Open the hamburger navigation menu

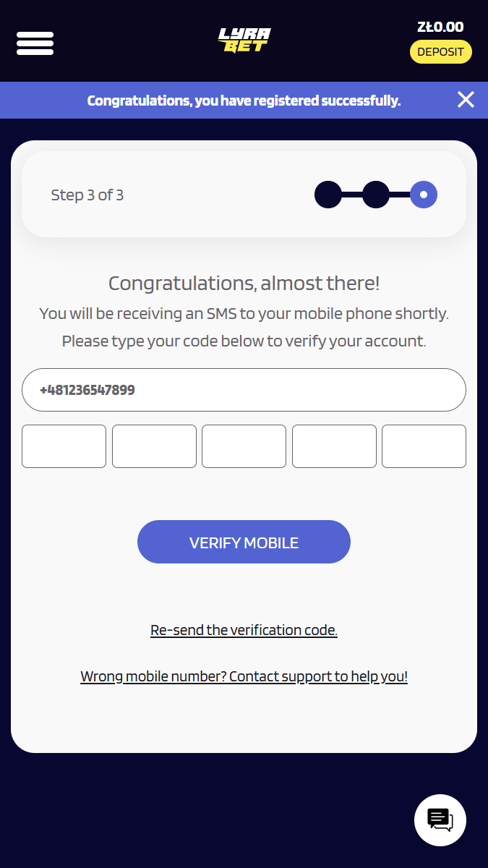[35, 43]
